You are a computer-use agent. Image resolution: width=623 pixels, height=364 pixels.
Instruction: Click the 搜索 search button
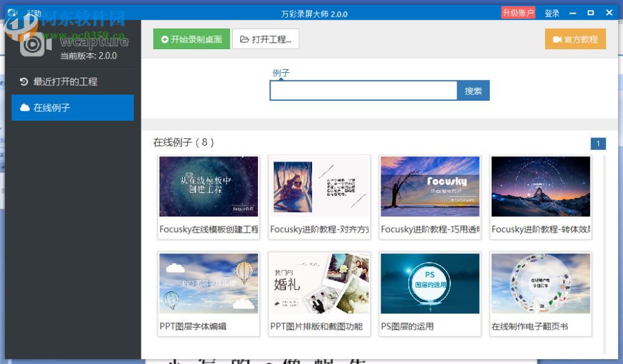473,90
